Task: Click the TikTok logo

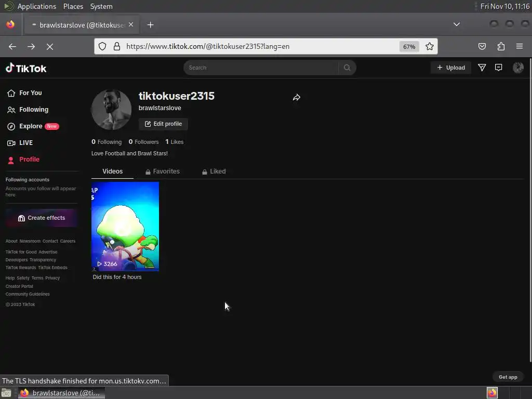Action: click(x=26, y=68)
